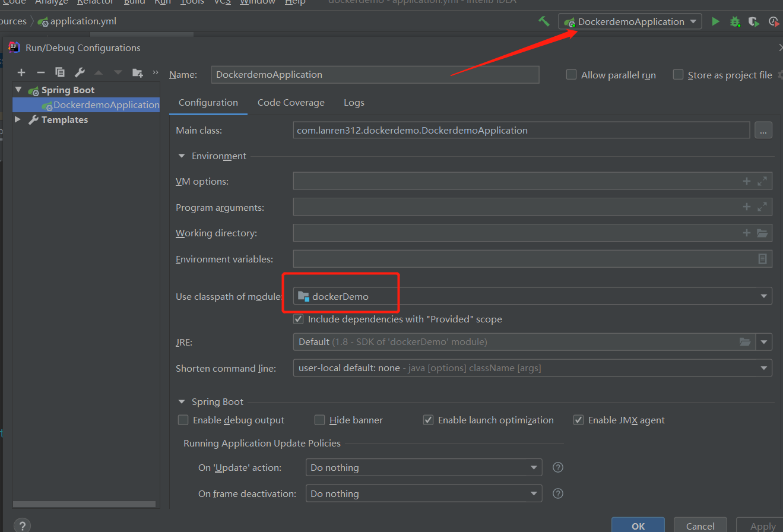The image size is (783, 532).
Task: Open the Refactor menu
Action: coord(95,2)
